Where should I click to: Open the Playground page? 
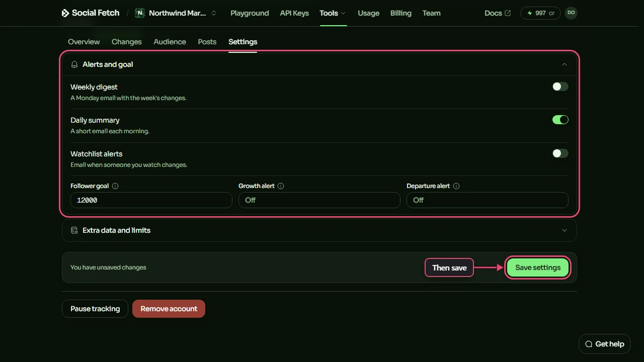(250, 13)
